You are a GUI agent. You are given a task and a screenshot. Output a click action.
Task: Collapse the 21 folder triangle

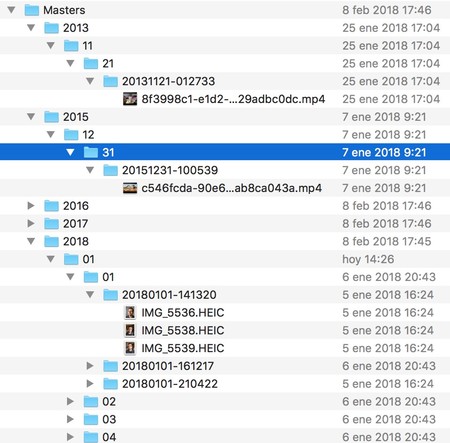click(70, 63)
